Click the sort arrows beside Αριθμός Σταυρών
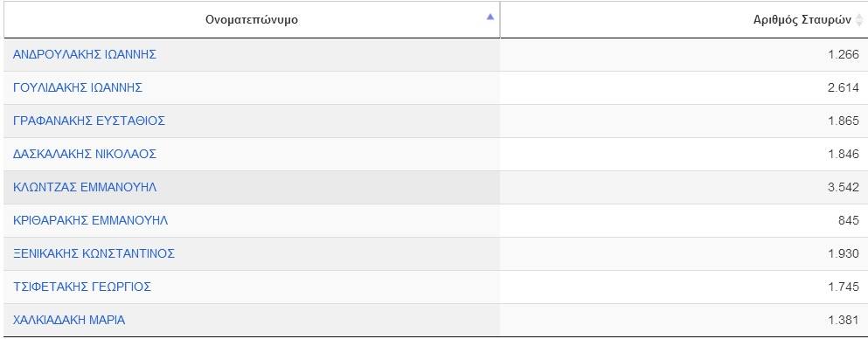The image size is (868, 339). point(859,20)
